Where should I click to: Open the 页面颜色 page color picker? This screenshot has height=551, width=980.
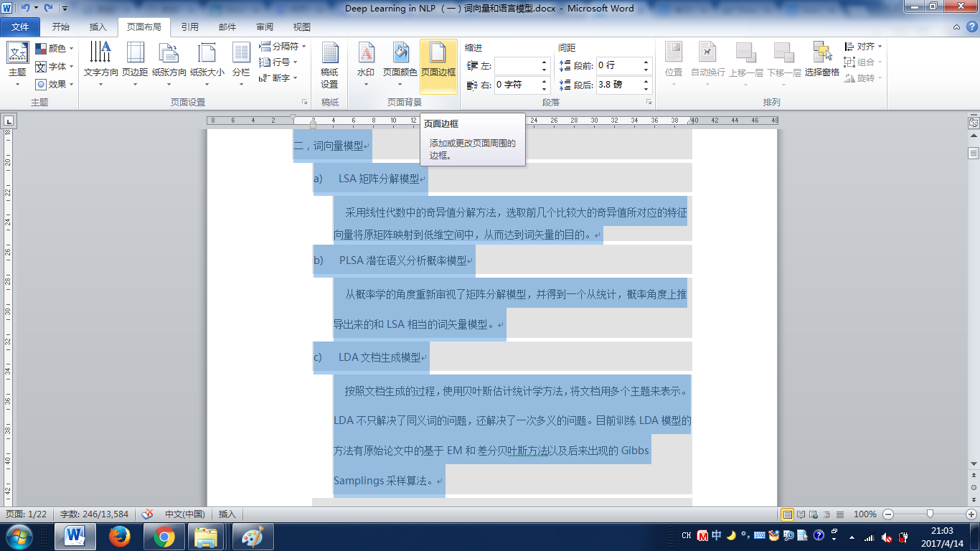coord(400,63)
